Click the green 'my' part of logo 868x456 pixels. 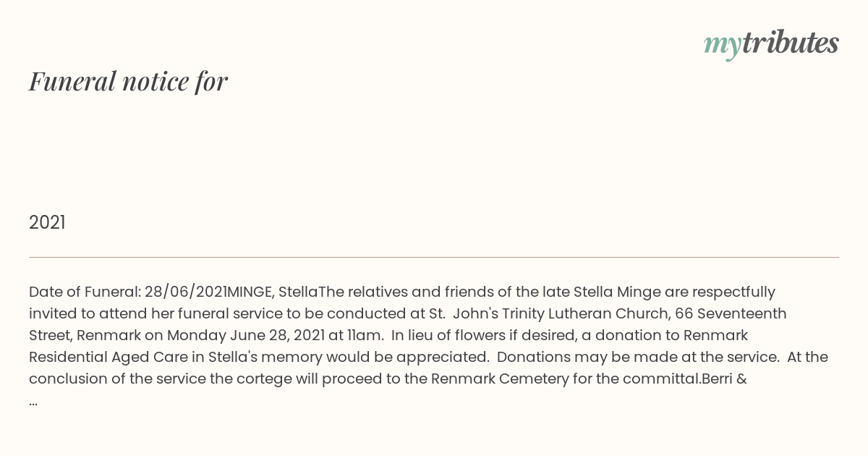(722, 45)
